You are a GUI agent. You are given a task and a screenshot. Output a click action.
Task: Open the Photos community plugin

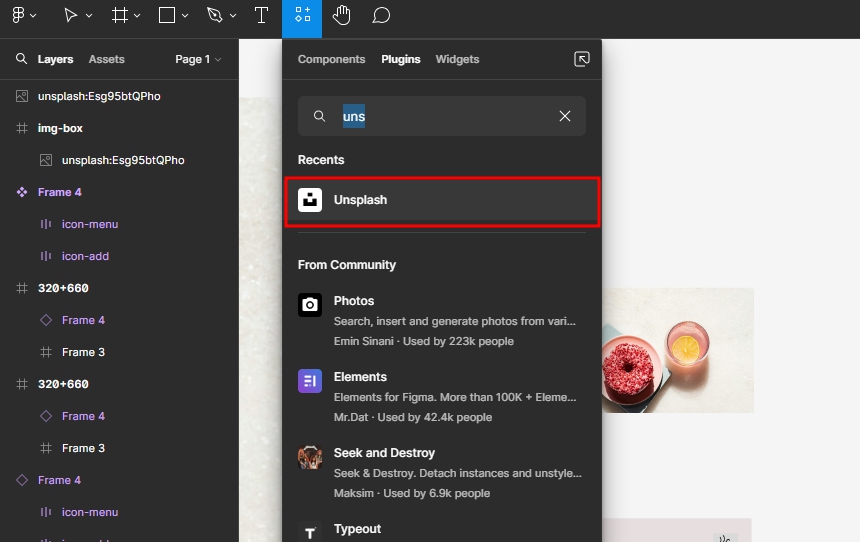click(442, 321)
